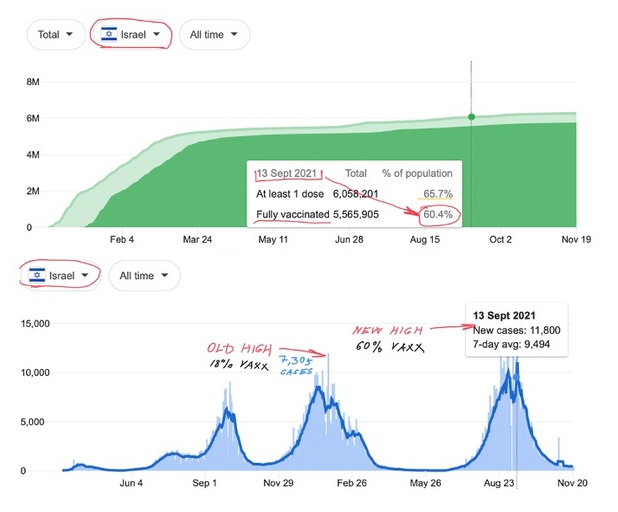This screenshot has height=512, width=618.
Task: Click the 7-day avg: 9,494 tooltip line
Action: pos(510,345)
